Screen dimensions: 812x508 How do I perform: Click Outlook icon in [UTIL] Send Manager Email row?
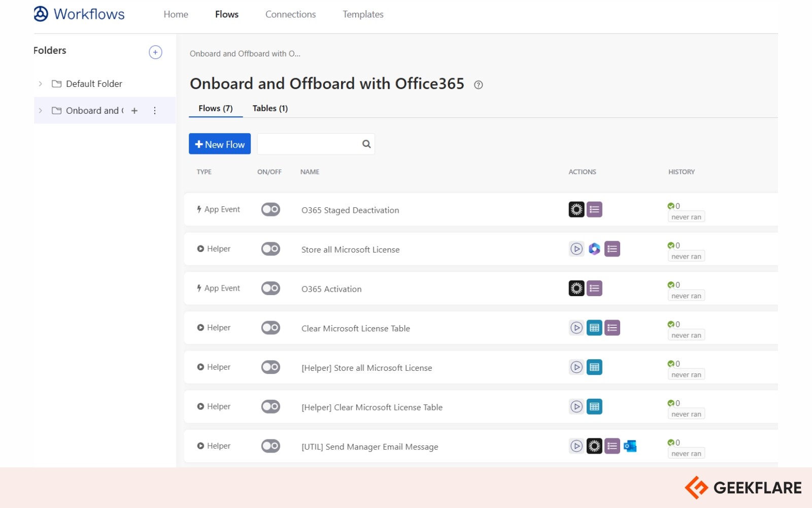(x=630, y=446)
